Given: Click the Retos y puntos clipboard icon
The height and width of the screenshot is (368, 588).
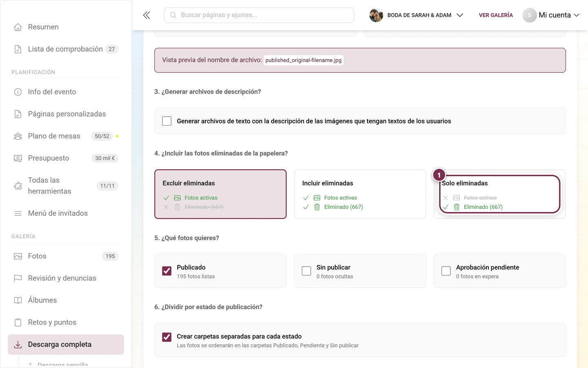Looking at the screenshot, I should [x=18, y=323].
